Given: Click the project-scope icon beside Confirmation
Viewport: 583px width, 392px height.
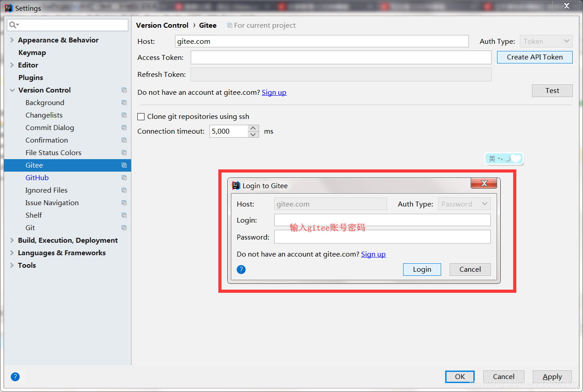Looking at the screenshot, I should pos(124,140).
